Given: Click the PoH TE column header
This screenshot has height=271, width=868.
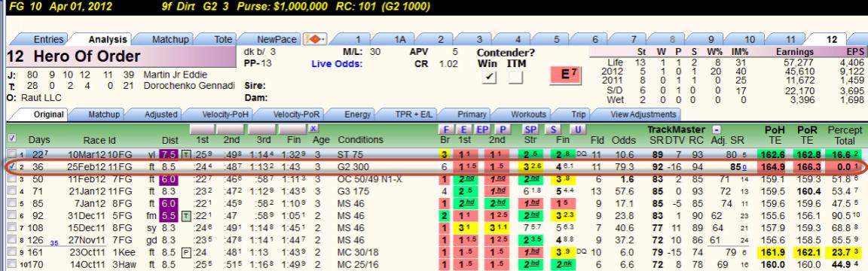Looking at the screenshot, I should point(775,135).
